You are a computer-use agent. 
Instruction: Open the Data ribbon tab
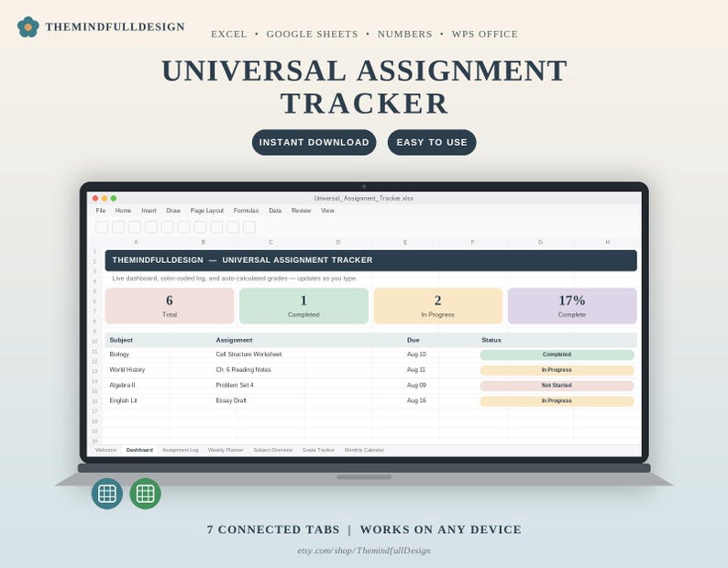pyautogui.click(x=275, y=211)
